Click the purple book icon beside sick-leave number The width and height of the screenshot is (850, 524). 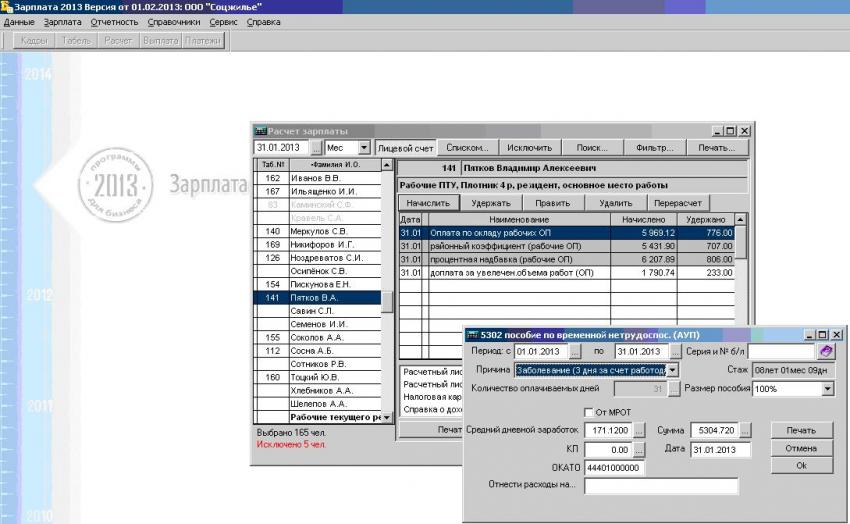click(x=826, y=351)
